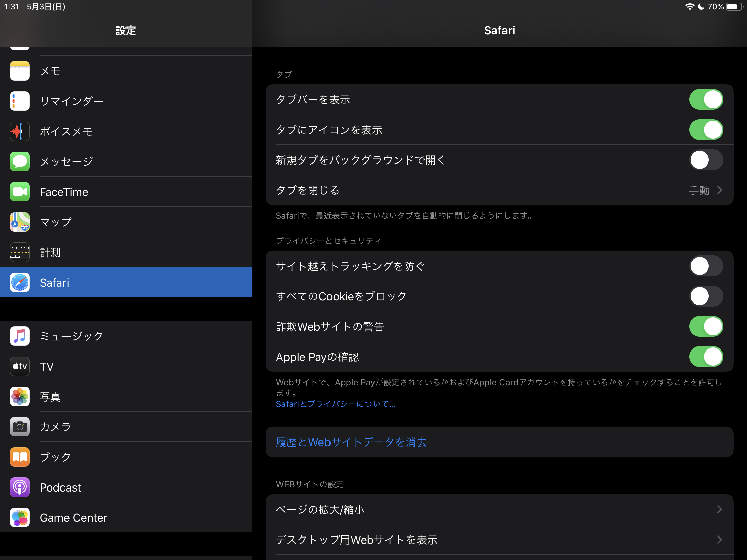Select the Podcast icon in settings list
The width and height of the screenshot is (747, 560).
pyautogui.click(x=19, y=487)
